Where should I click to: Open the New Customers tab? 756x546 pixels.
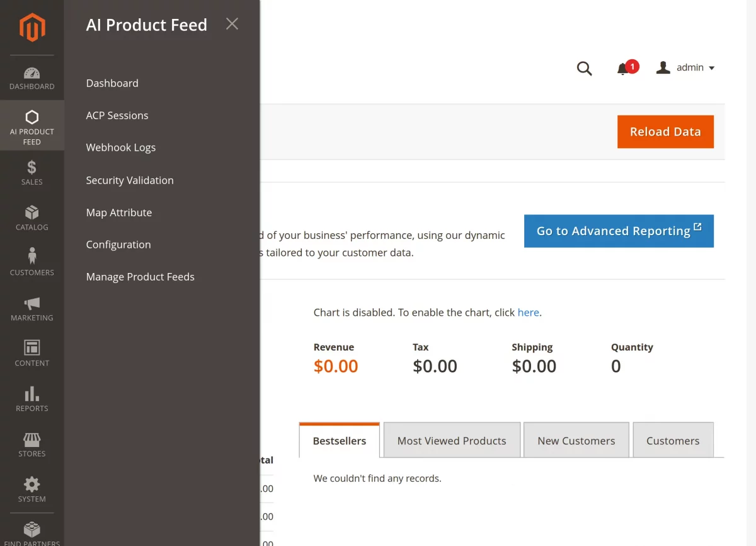point(576,440)
